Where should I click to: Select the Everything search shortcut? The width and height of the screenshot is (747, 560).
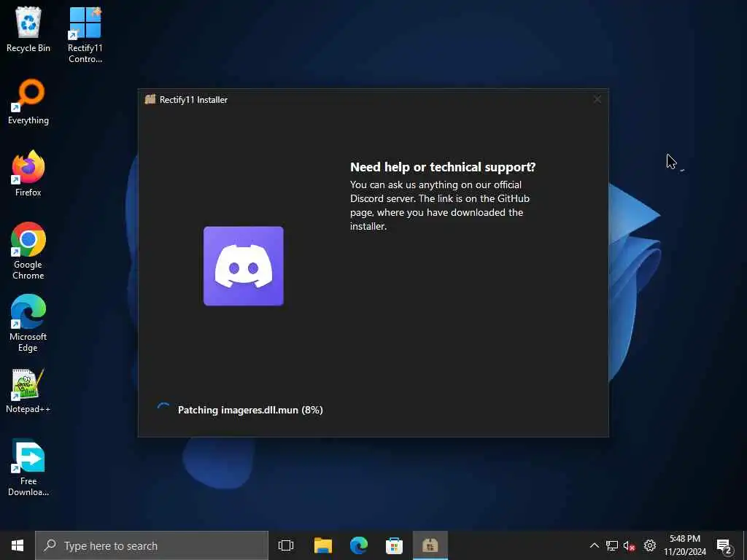click(x=28, y=102)
